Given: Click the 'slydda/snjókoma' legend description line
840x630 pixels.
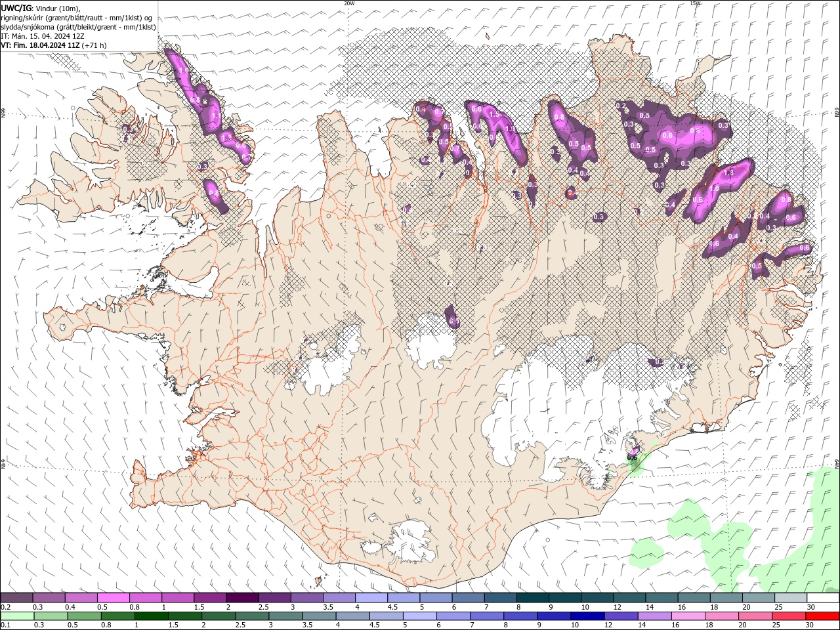Looking at the screenshot, I should tap(78, 27).
